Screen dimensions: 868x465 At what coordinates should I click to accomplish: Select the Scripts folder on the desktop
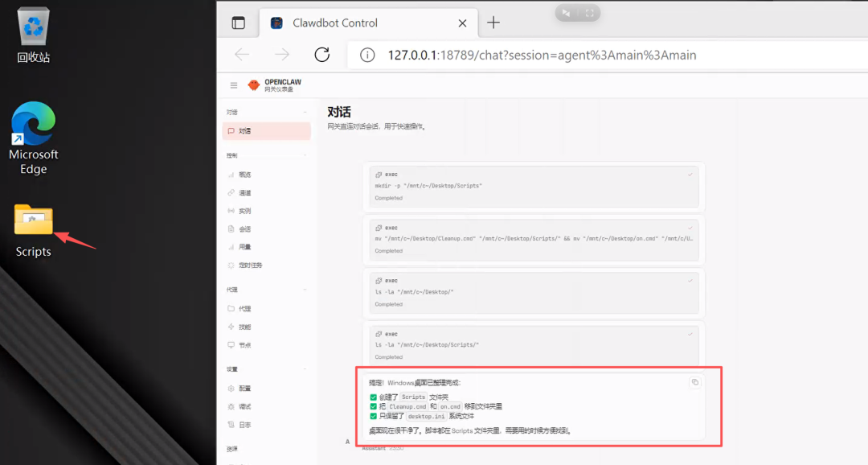[33, 231]
